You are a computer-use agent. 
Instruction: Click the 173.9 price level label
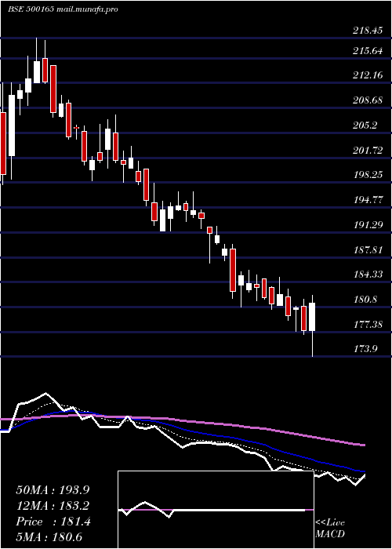365,349
